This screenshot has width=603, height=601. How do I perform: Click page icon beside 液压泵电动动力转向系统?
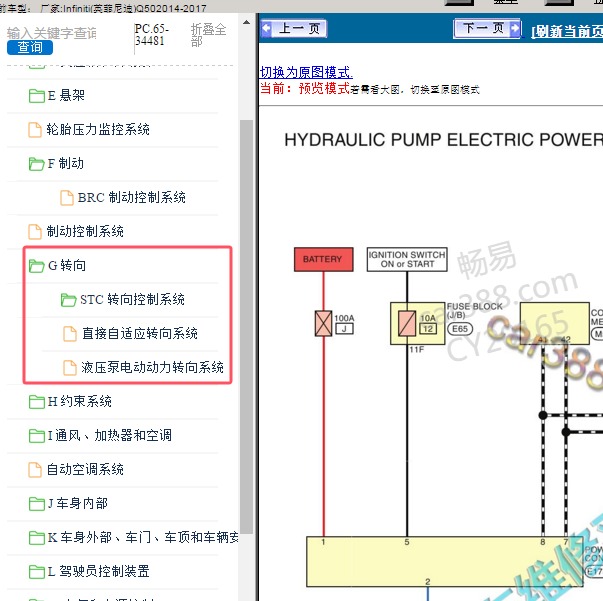tap(70, 368)
